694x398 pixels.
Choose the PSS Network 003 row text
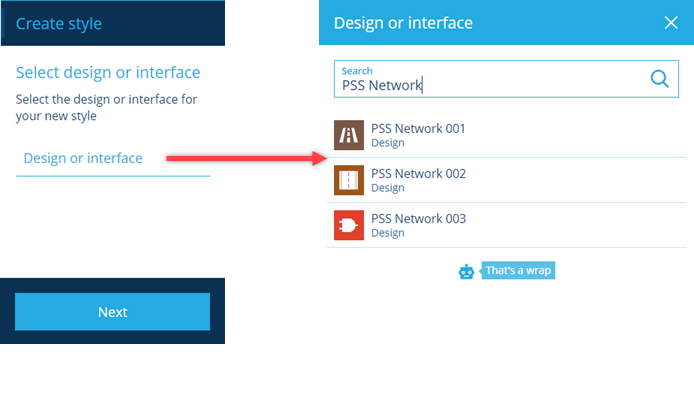[418, 219]
